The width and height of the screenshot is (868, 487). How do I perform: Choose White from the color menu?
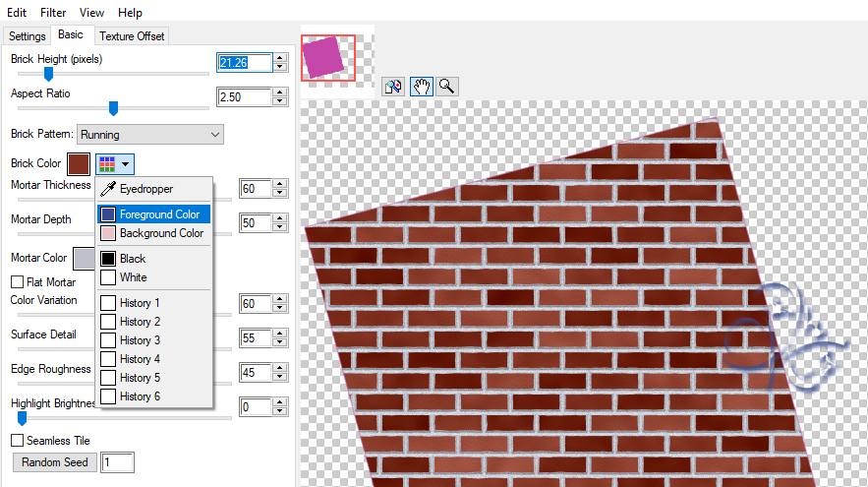click(154, 277)
